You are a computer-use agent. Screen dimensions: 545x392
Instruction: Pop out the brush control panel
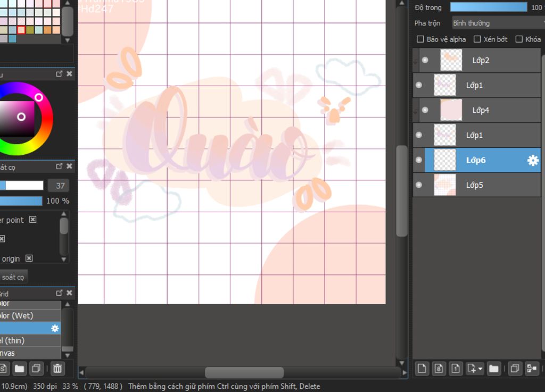(x=59, y=166)
